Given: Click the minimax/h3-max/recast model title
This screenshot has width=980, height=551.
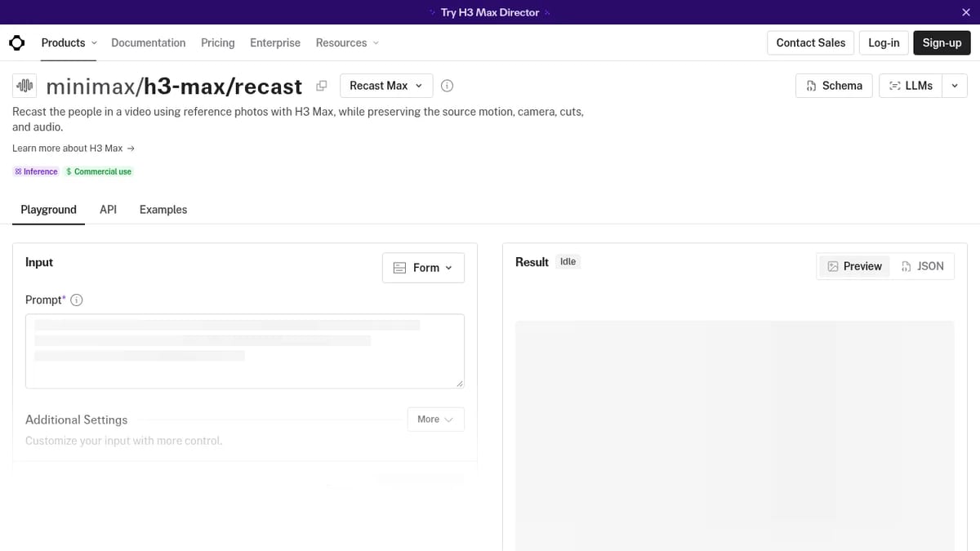Looking at the screenshot, I should [174, 86].
